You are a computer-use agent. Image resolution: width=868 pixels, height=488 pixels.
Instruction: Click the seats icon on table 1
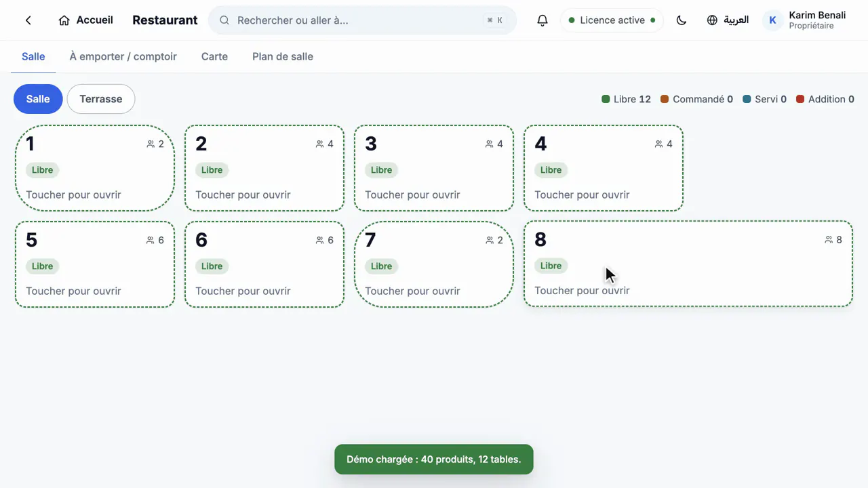151,144
